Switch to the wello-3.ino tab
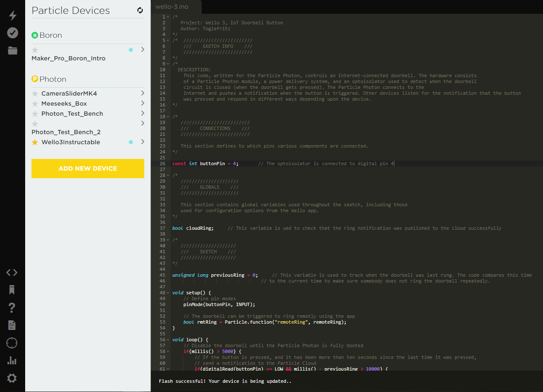The image size is (543, 392). (172, 7)
